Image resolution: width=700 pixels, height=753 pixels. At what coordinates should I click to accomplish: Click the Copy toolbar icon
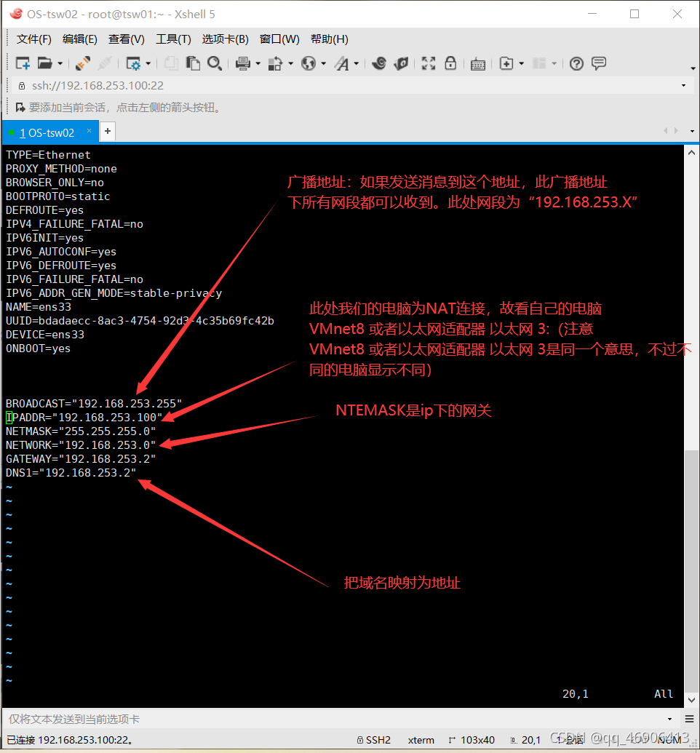click(x=171, y=63)
